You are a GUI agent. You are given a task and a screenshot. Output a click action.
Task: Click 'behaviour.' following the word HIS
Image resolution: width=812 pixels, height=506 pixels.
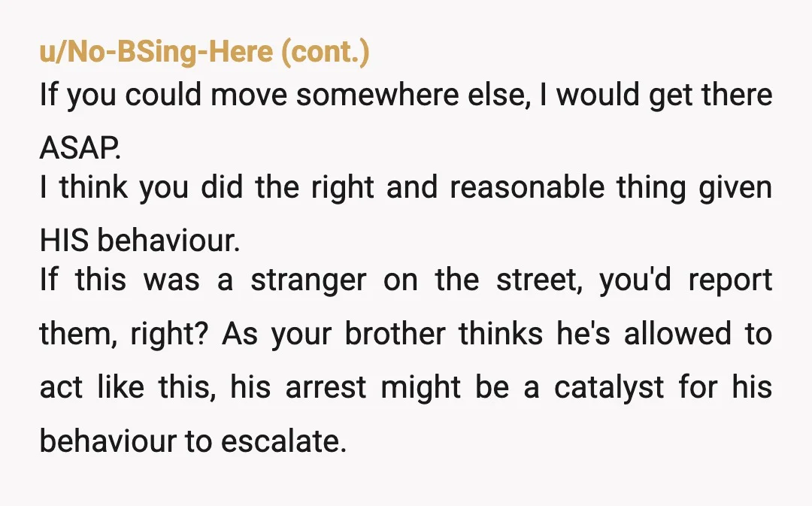tap(169, 241)
